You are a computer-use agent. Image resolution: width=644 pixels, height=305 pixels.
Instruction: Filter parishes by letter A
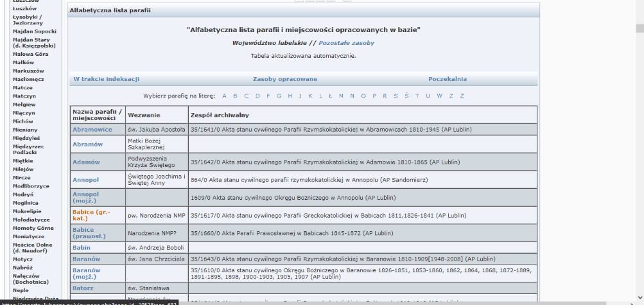[224, 96]
